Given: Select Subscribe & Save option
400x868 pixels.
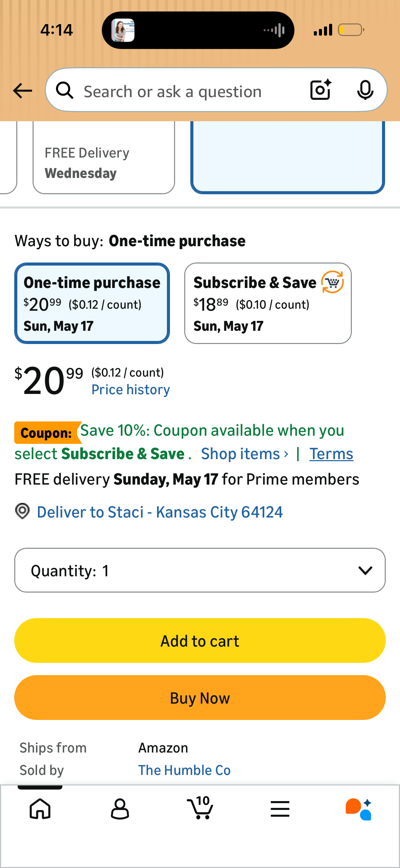Looking at the screenshot, I should (x=268, y=303).
